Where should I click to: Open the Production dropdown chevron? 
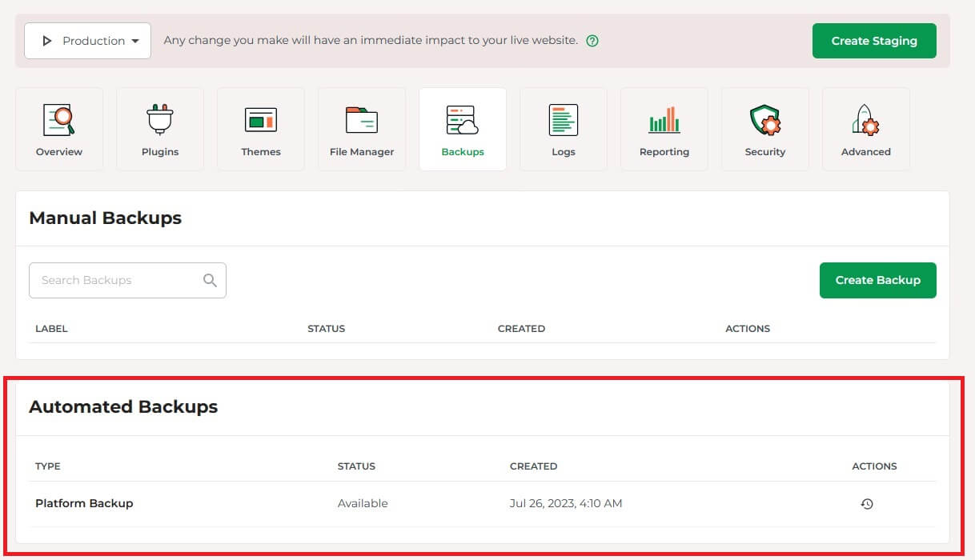pos(136,40)
